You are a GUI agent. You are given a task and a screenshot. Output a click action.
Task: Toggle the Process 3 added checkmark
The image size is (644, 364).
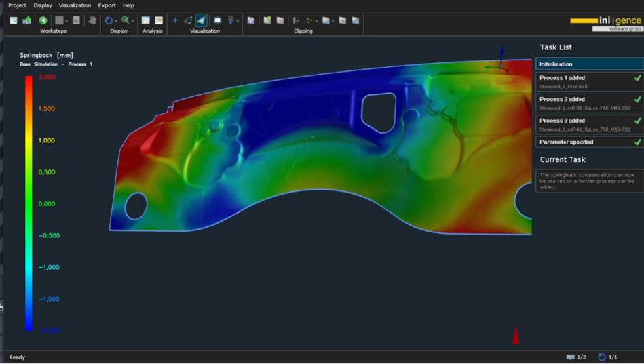(x=637, y=121)
